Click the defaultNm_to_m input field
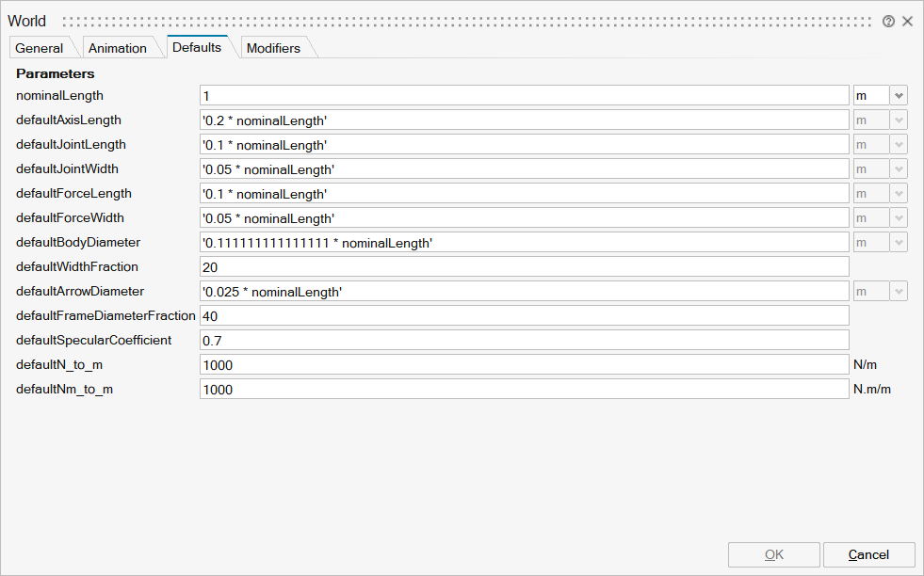The image size is (924, 576). [x=525, y=390]
